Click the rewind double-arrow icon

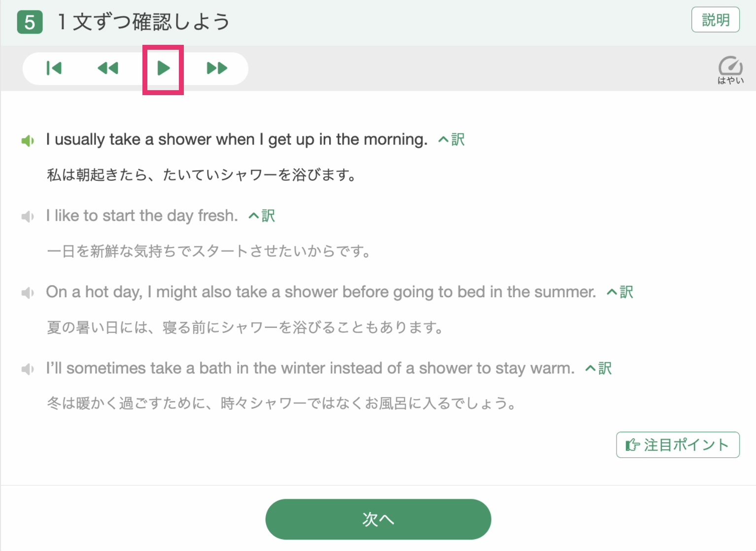point(108,68)
